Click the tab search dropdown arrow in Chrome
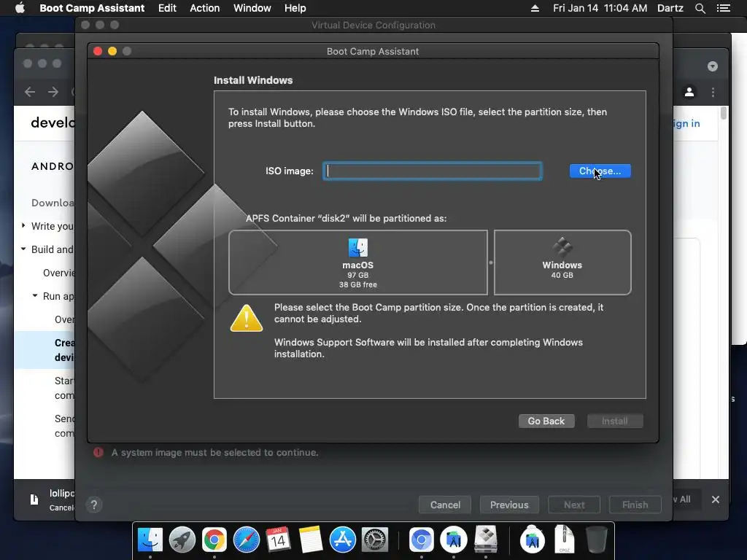The height and width of the screenshot is (560, 747). [712, 66]
